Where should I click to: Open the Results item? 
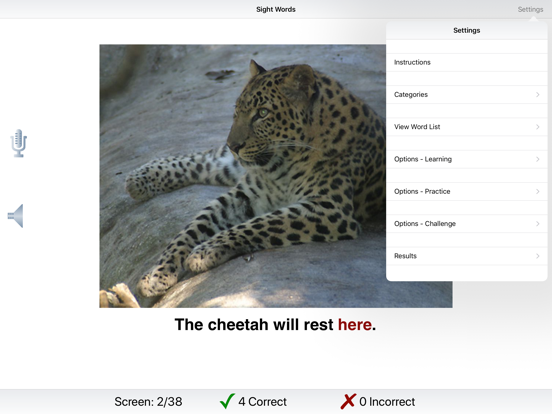tap(466, 256)
